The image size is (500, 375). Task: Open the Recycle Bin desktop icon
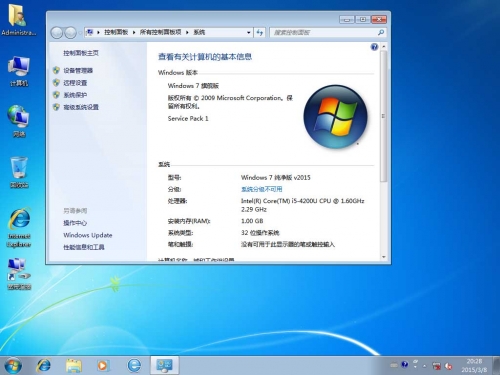click(x=19, y=172)
